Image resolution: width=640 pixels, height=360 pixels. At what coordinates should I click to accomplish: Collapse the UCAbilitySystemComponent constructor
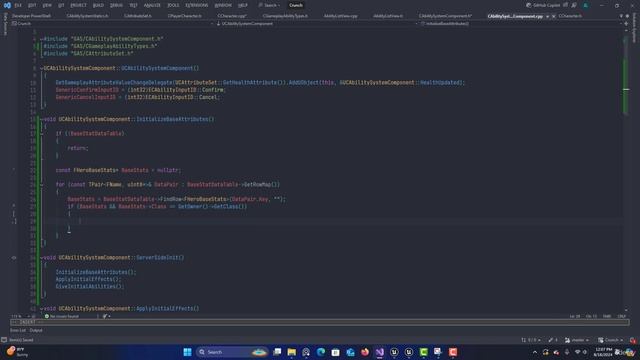[x=41, y=68]
